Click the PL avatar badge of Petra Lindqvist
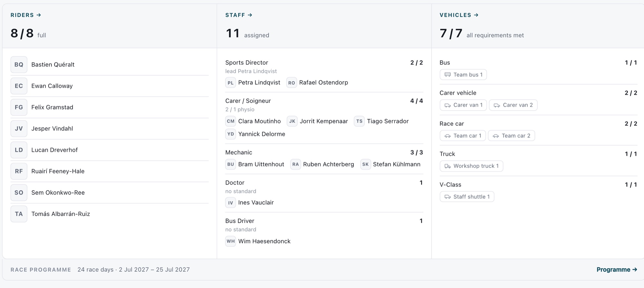Image resolution: width=644 pixels, height=288 pixels. click(x=231, y=83)
